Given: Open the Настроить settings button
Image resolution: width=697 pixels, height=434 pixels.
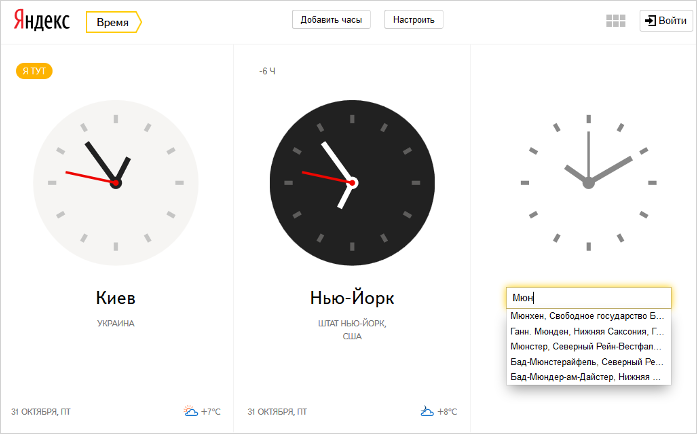Looking at the screenshot, I should (413, 20).
